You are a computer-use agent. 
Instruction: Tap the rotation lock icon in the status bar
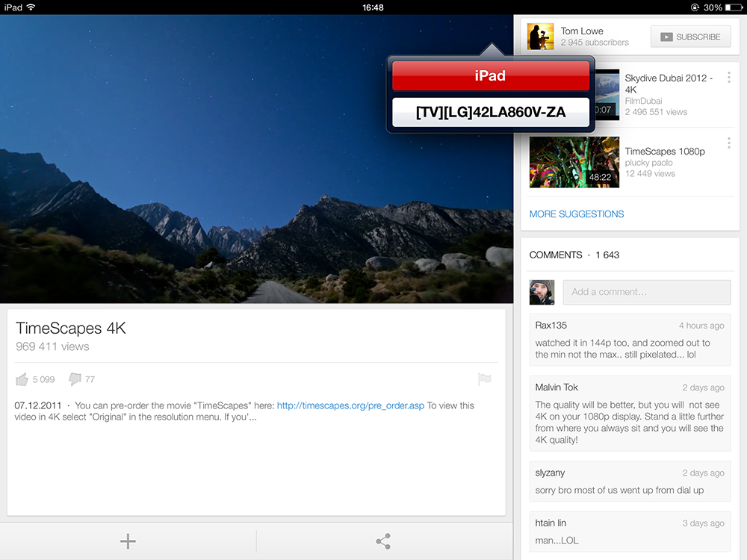(695, 7)
